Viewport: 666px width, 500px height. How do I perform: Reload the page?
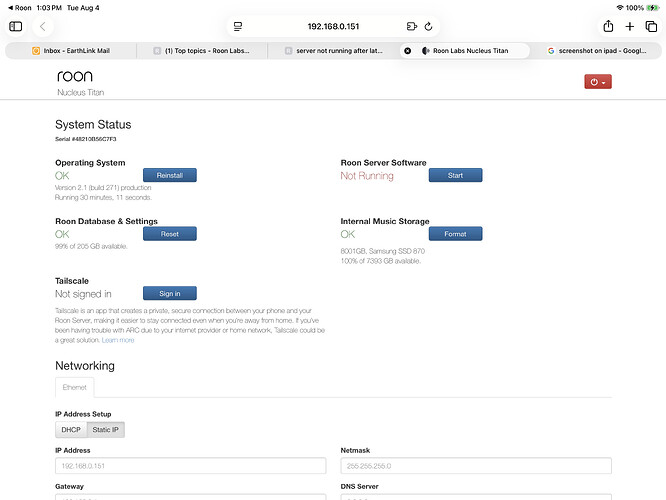pyautogui.click(x=429, y=26)
